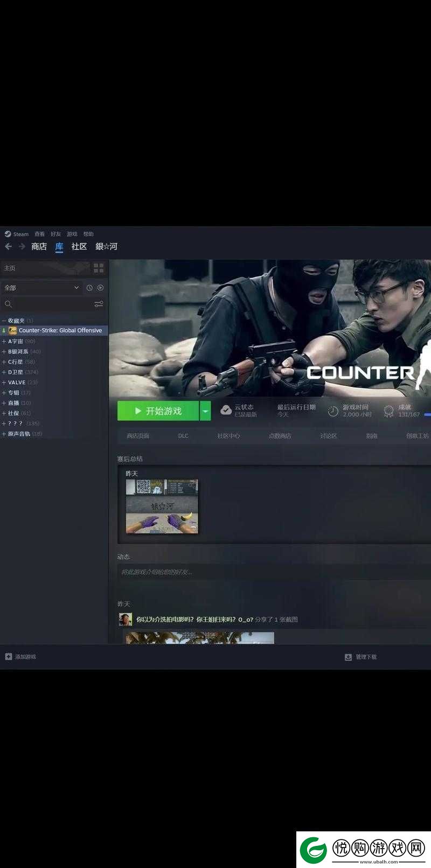Switch to the 库 tab
This screenshot has width=431, height=868.
pyautogui.click(x=59, y=246)
